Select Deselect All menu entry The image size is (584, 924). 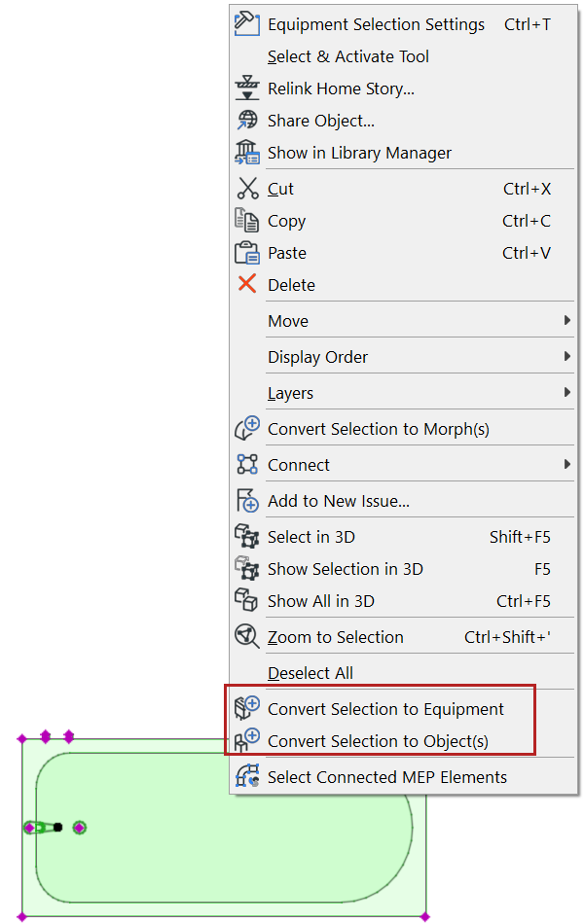tap(310, 673)
